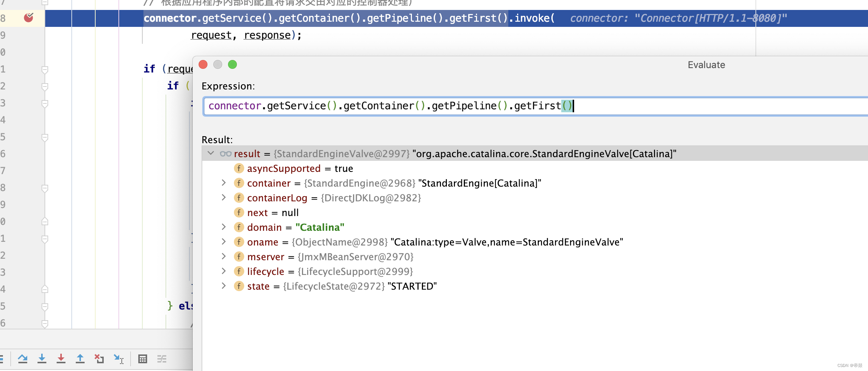Click the Step Into debugger icon
This screenshot has height=371, width=868.
click(x=42, y=358)
